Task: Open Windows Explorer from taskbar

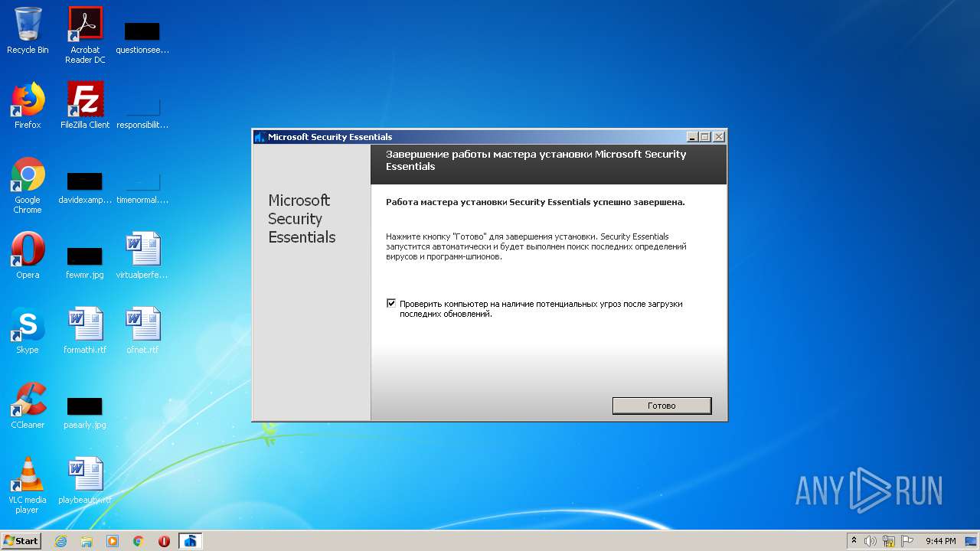Action: 87,541
